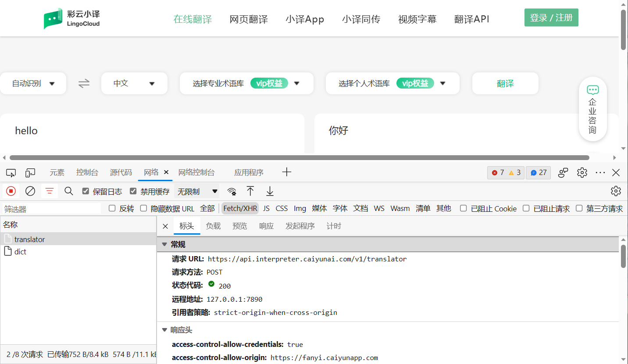Viewport: 628px width, 364px height.
Task: Check the 已阻止请求 checkbox
Action: [526, 208]
